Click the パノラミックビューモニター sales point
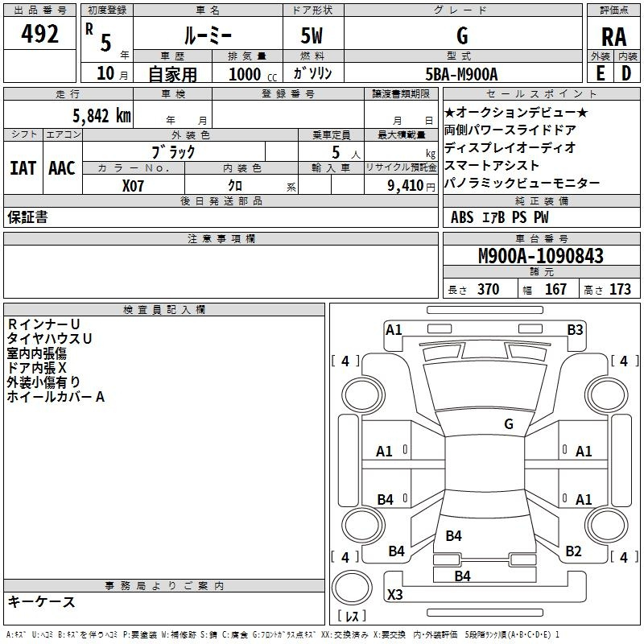Screen dimensions: 644x644 pyautogui.click(x=522, y=183)
